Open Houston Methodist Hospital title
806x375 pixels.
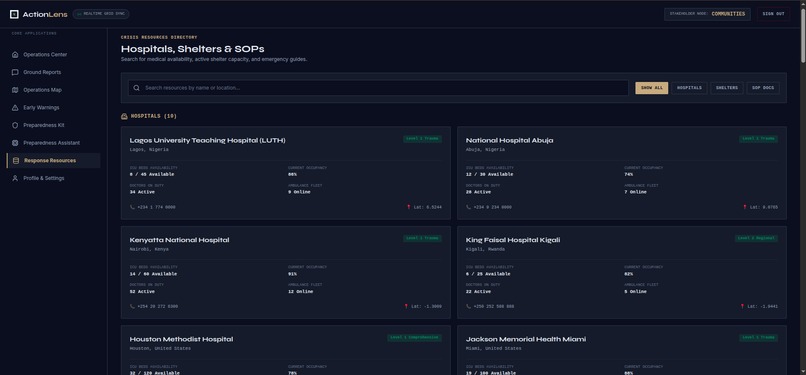pyautogui.click(x=181, y=339)
